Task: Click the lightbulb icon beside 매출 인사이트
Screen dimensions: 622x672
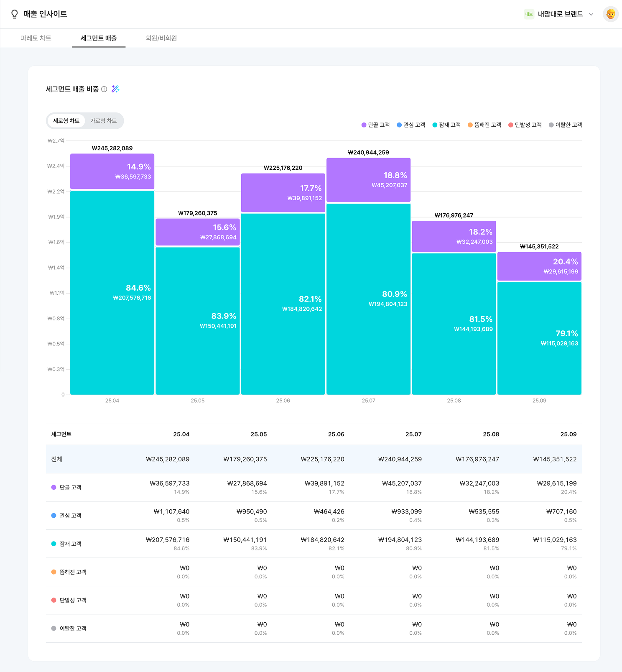Action: point(15,14)
